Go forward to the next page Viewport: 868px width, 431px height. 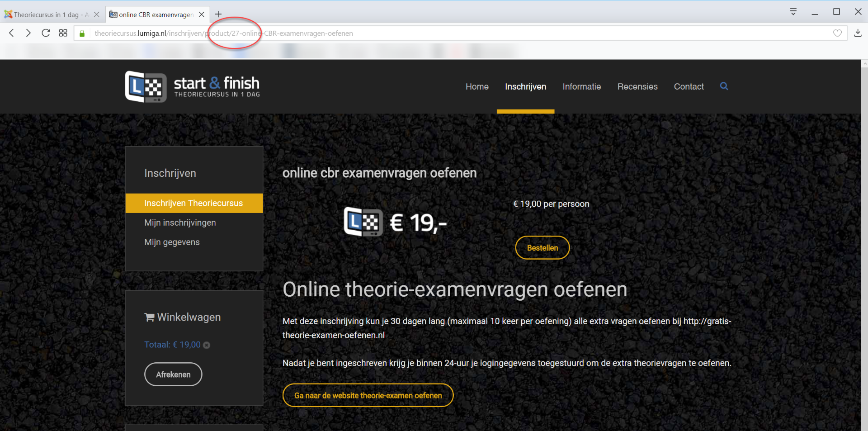click(28, 33)
